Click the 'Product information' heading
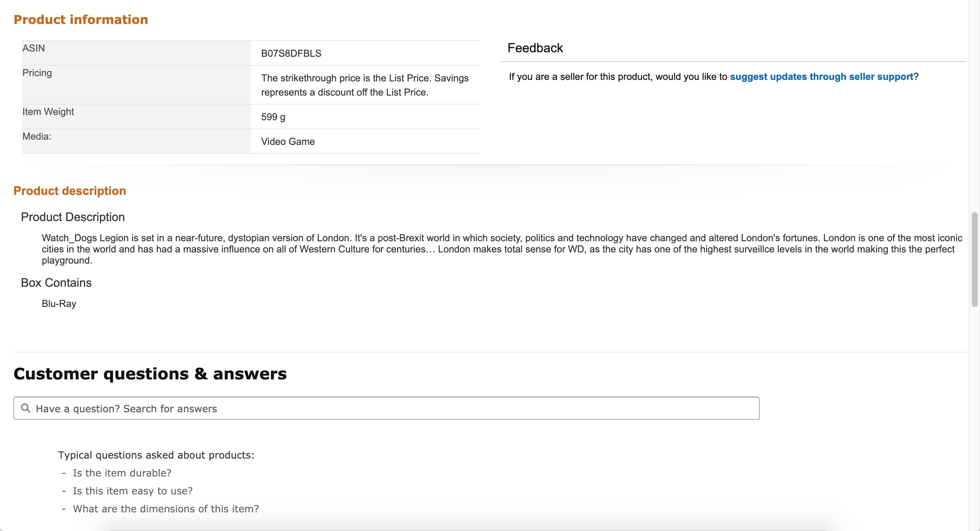This screenshot has width=980, height=531. point(81,19)
